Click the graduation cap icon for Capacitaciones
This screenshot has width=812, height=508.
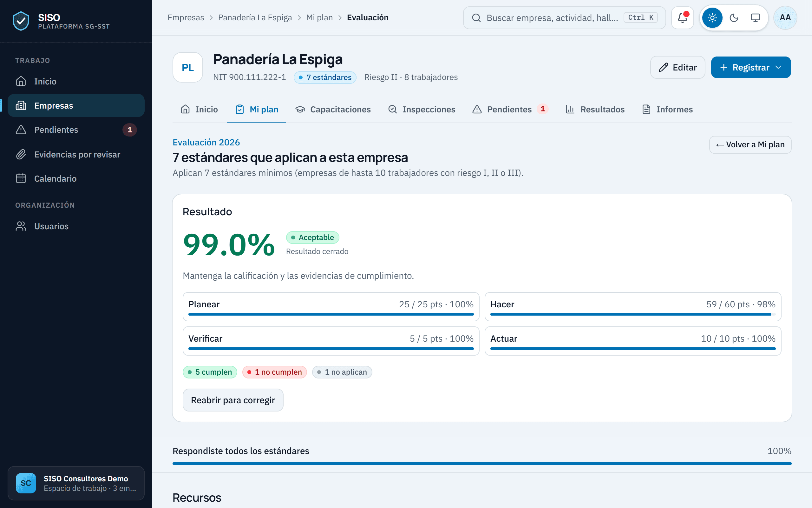click(300, 109)
